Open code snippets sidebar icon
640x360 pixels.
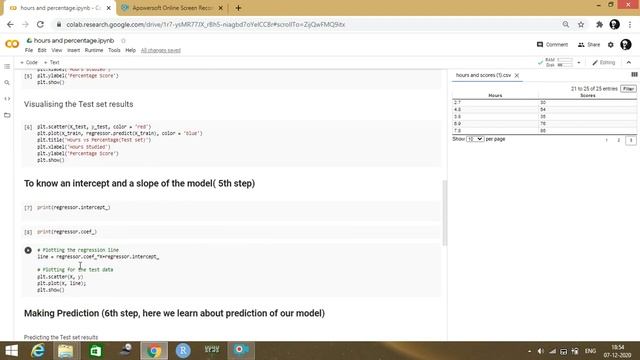tap(7, 99)
